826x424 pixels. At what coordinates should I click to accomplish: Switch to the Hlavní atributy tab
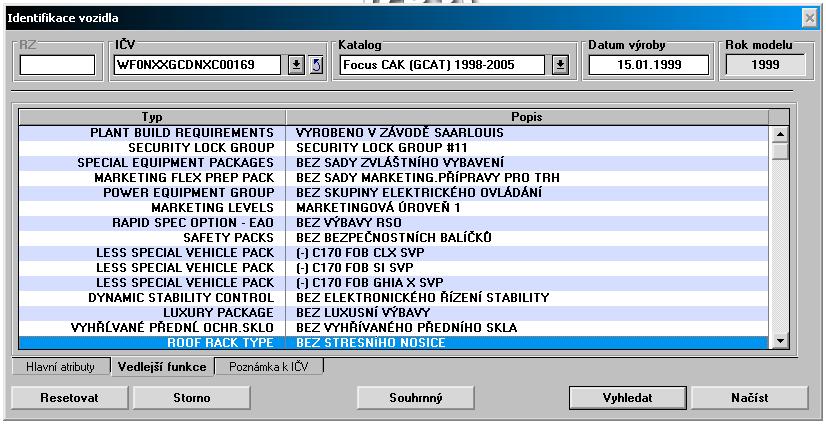pyautogui.click(x=60, y=367)
